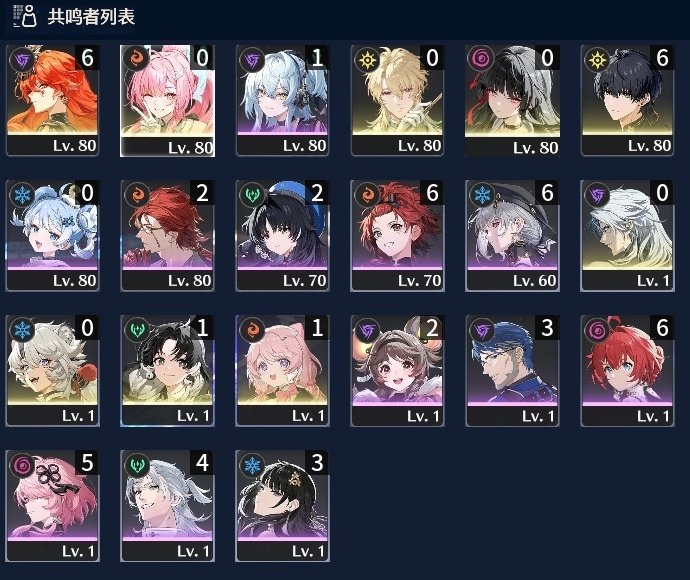Click the resonator list header icon
Image resolution: width=690 pixels, height=580 pixels.
point(24,16)
